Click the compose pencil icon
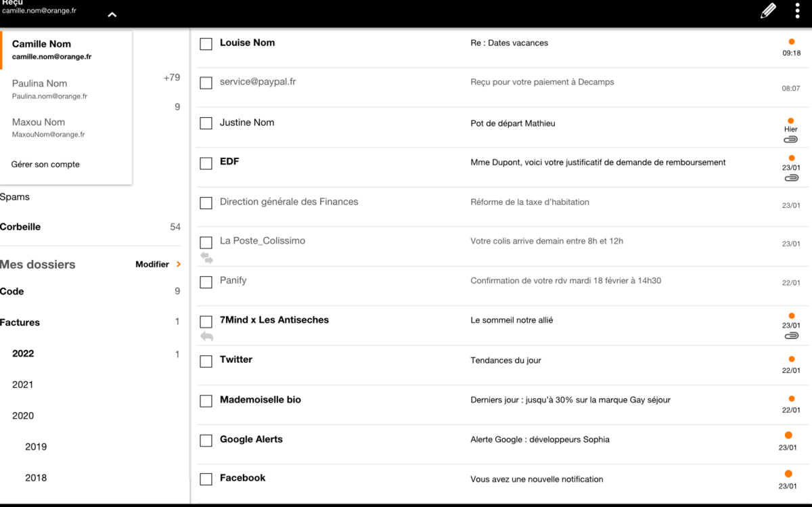The image size is (812, 507). click(x=768, y=12)
